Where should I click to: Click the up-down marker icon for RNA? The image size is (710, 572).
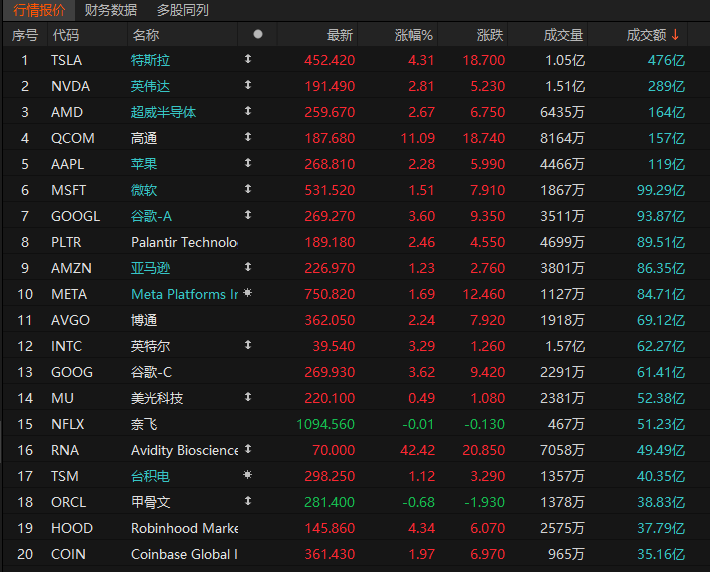click(248, 449)
